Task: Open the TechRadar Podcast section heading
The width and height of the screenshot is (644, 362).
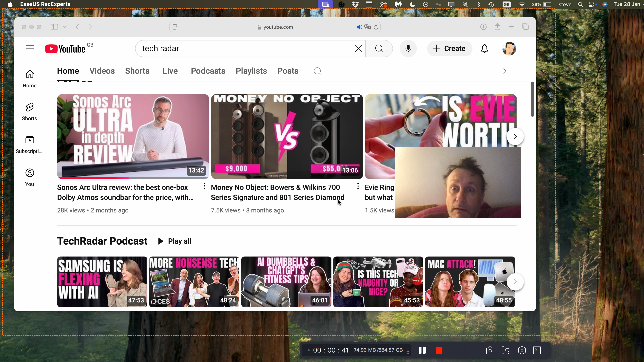Action: (x=102, y=241)
